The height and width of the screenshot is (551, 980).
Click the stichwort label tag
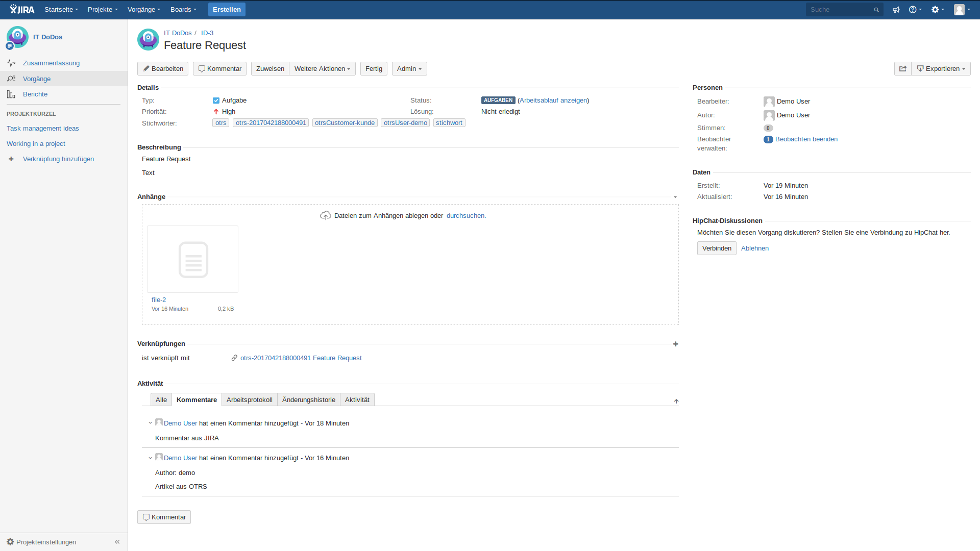[x=449, y=123]
